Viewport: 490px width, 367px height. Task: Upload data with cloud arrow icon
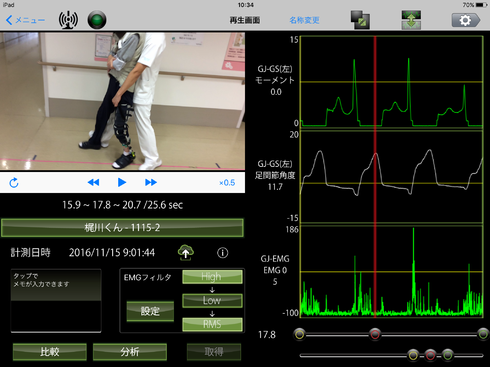click(186, 252)
